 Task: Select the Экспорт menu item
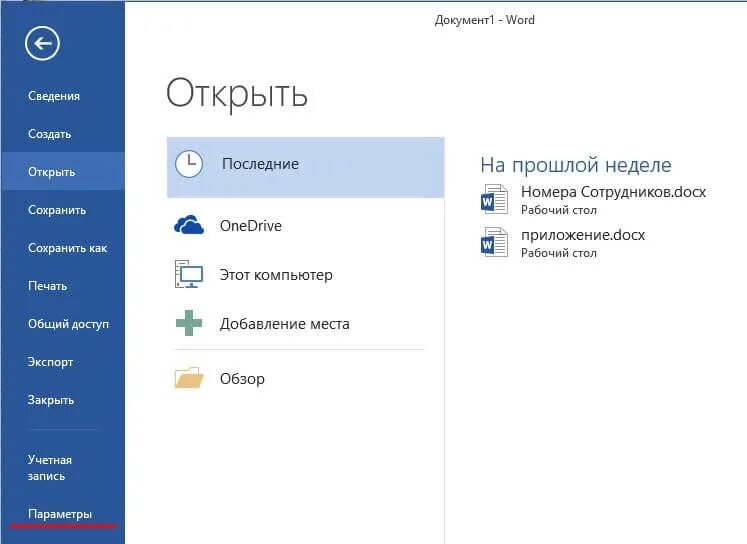point(50,363)
